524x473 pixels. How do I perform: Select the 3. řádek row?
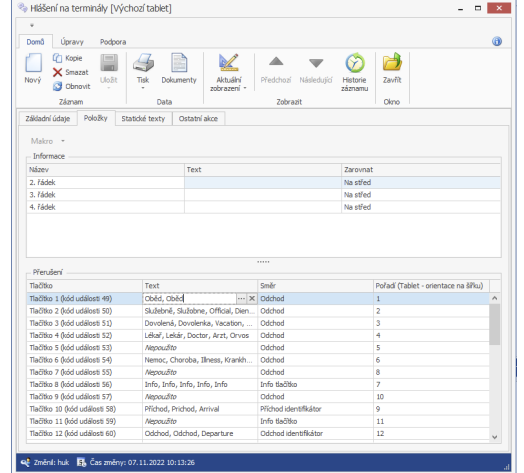pyautogui.click(x=264, y=195)
